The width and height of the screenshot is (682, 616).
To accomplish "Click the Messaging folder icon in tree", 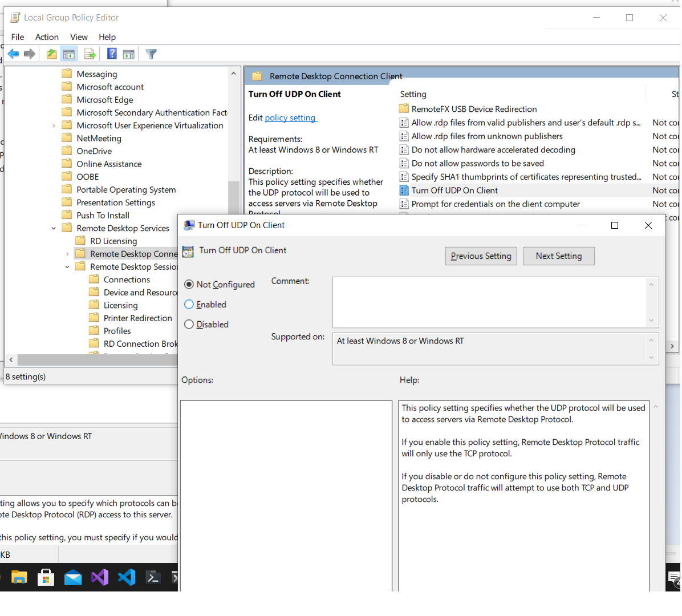I will [67, 73].
